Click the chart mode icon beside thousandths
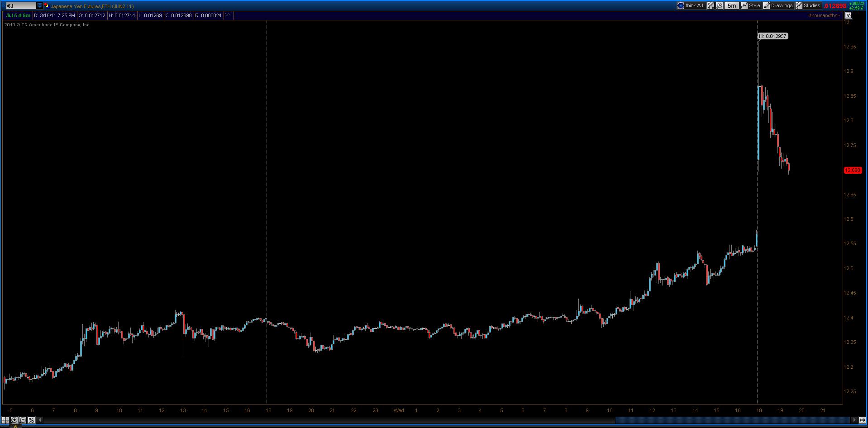The width and height of the screenshot is (868, 428). click(x=849, y=15)
